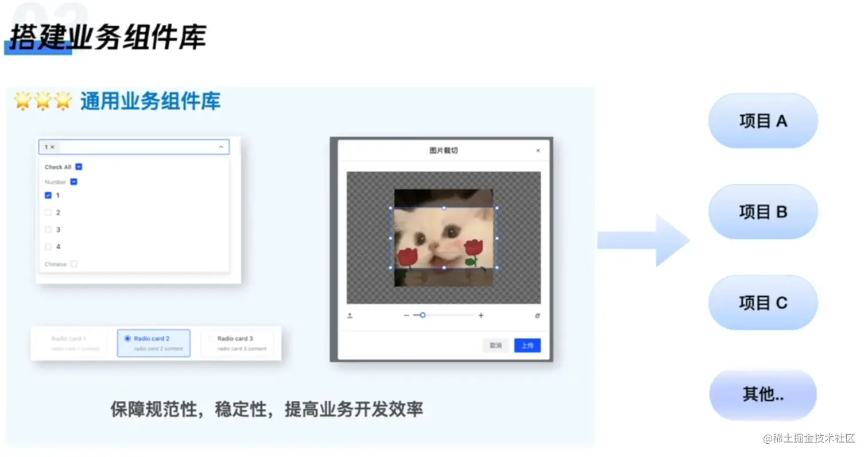Image resolution: width=868 pixels, height=457 pixels.
Task: Close the 图片裁切 dialog with the × icon
Action: (538, 150)
